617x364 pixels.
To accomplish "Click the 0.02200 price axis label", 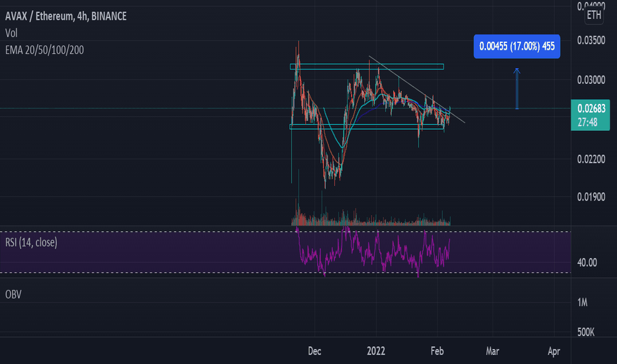I will 591,159.
